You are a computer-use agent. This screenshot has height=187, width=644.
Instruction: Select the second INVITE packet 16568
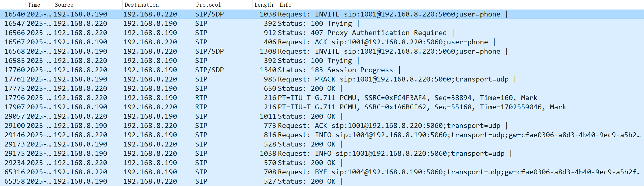155,51
